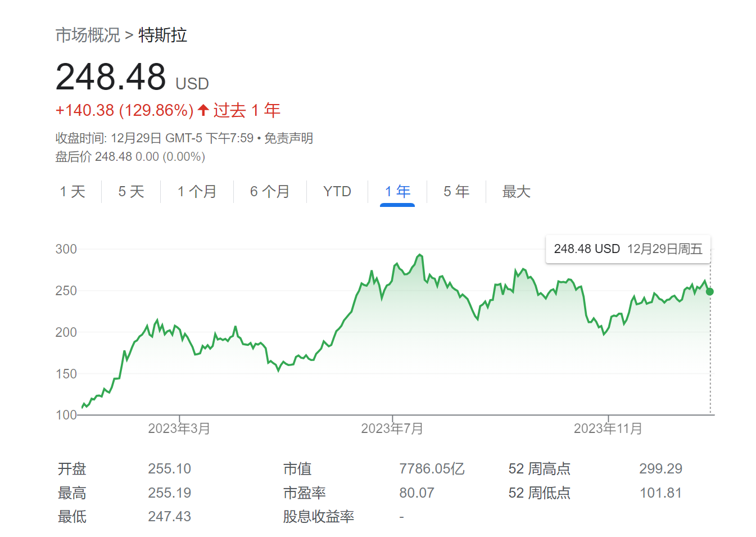This screenshot has width=756, height=537.
Task: Click the 特斯拉 breadcrumb title
Action: (x=163, y=35)
